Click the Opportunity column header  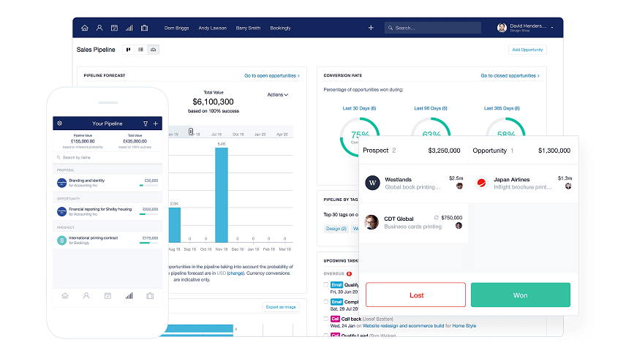[523, 151]
